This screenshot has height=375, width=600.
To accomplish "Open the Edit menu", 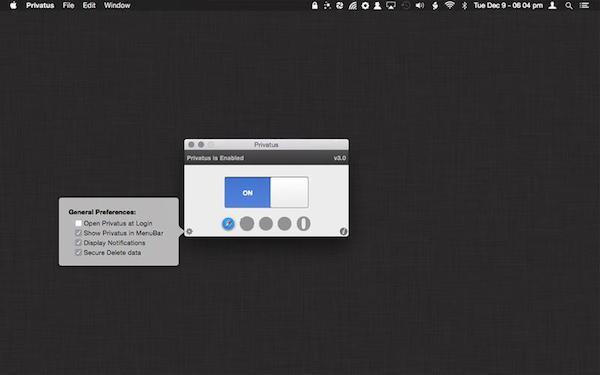I will (x=89, y=5).
